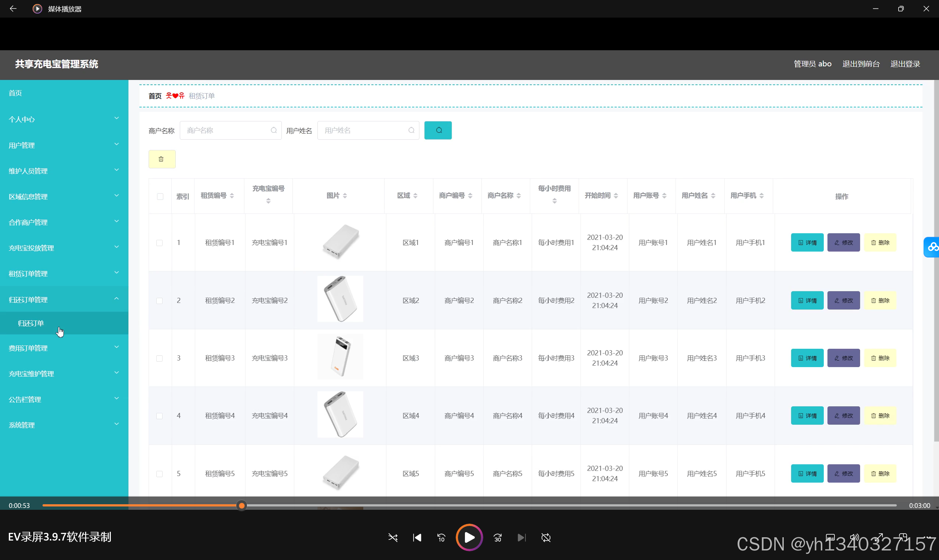Toggle the repeat loop icon

pos(546,537)
